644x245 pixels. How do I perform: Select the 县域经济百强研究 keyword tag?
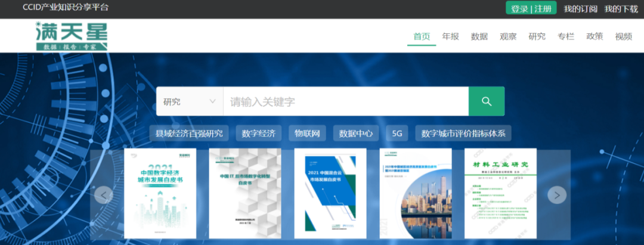click(x=189, y=134)
